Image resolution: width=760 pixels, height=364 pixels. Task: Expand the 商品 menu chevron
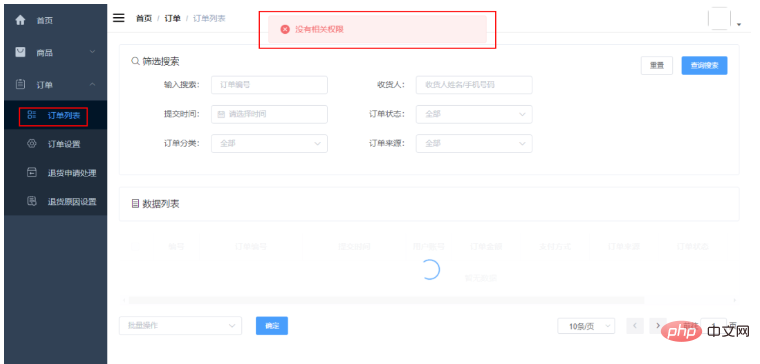tap(92, 52)
